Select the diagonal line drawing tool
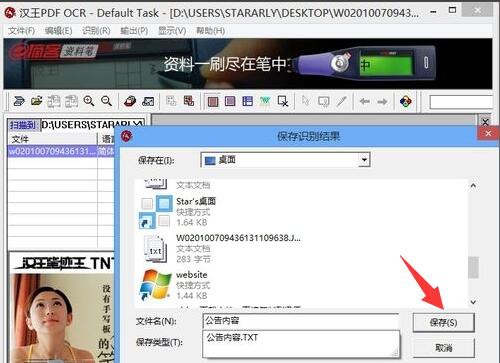This screenshot has height=363, width=500. point(342,101)
